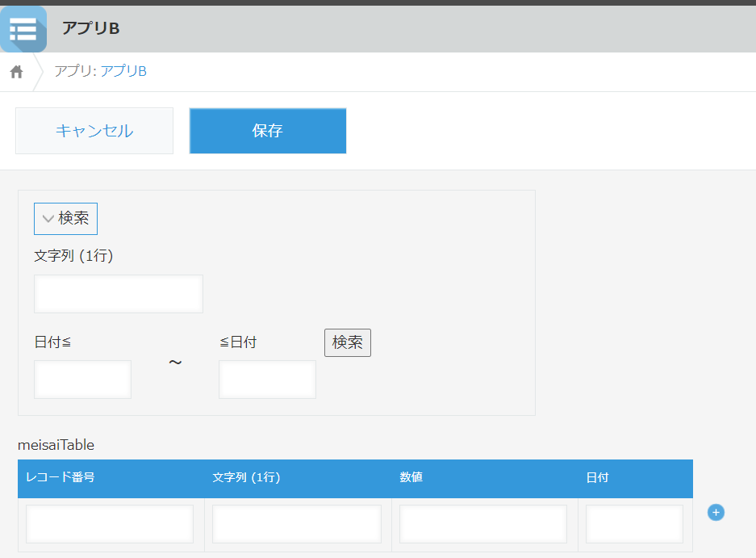
Task: Click the table's 文字列 (1行) column header
Action: [298, 478]
